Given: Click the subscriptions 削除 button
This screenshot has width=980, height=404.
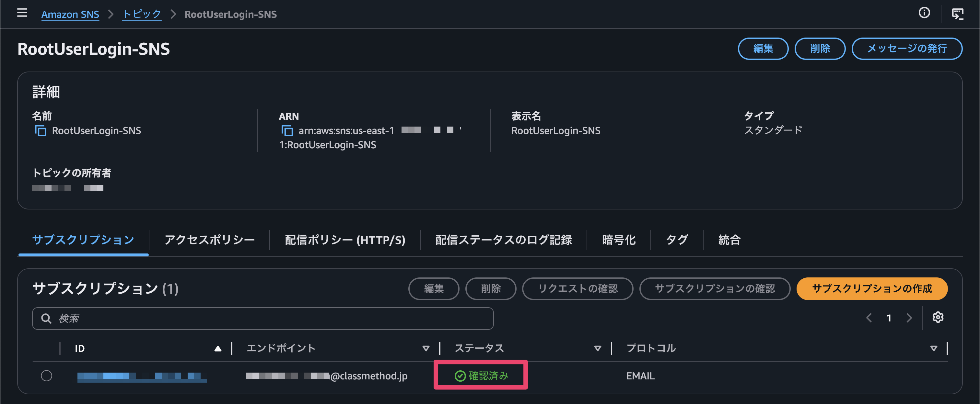Looking at the screenshot, I should pos(491,288).
